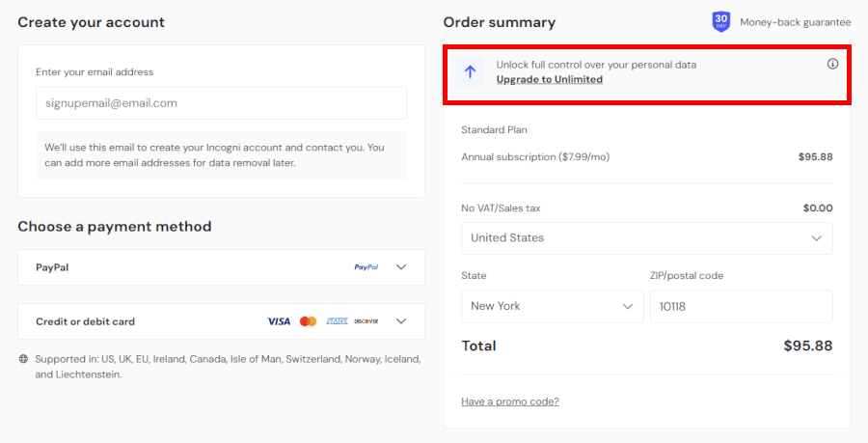Select the Credit or debit card label
The image size is (868, 443).
[x=85, y=321]
